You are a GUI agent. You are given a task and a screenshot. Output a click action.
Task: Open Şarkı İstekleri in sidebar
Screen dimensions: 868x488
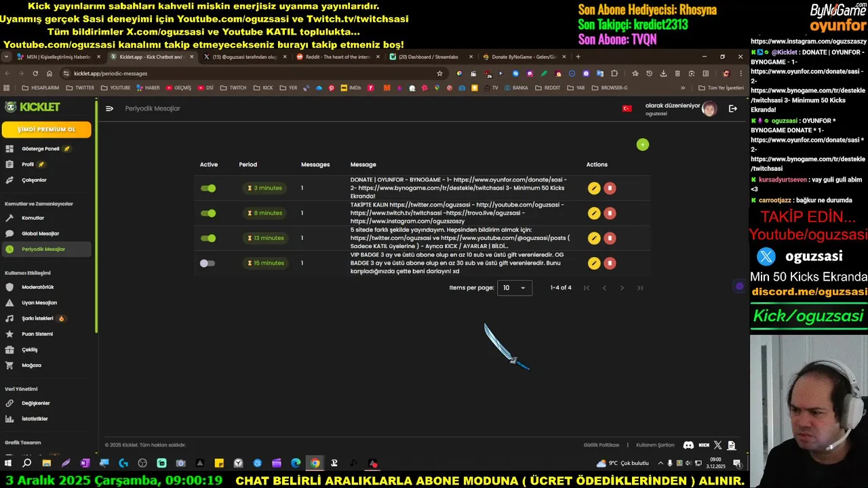coord(46,318)
